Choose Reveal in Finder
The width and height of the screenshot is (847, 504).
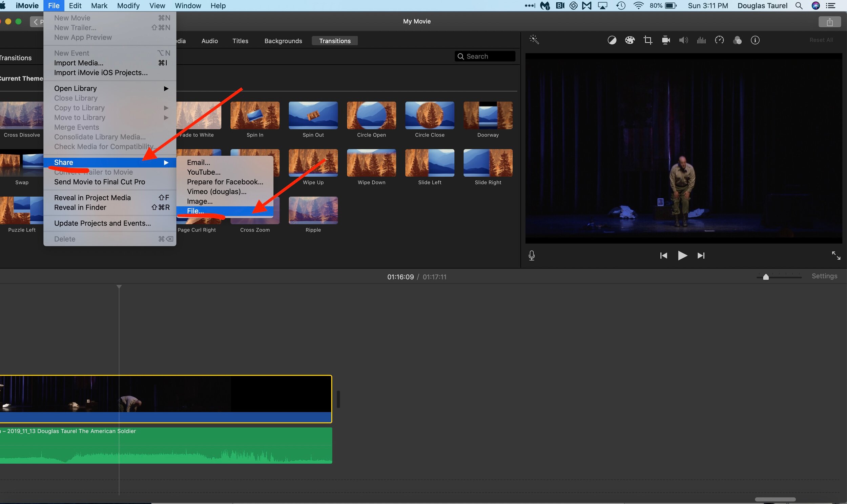110,207
